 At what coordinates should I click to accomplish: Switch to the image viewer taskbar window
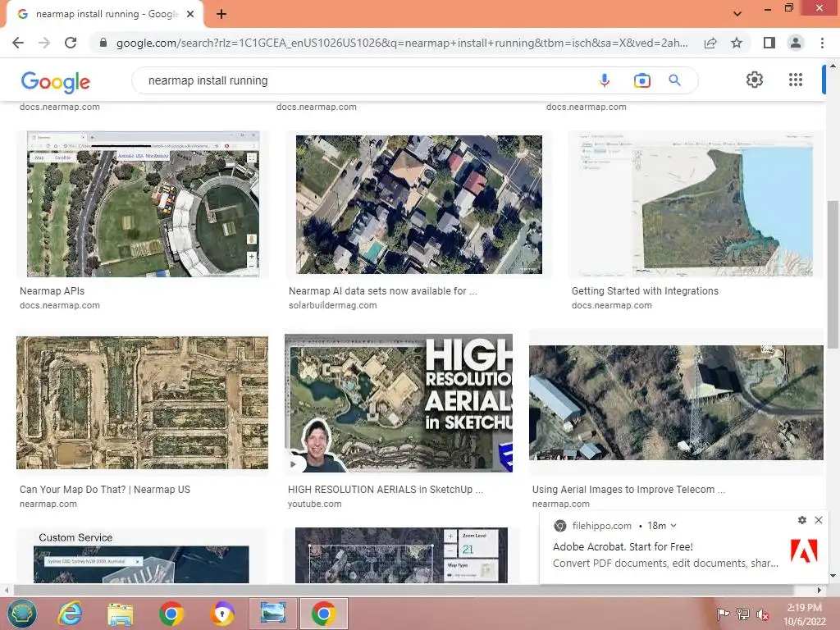[x=272, y=614]
